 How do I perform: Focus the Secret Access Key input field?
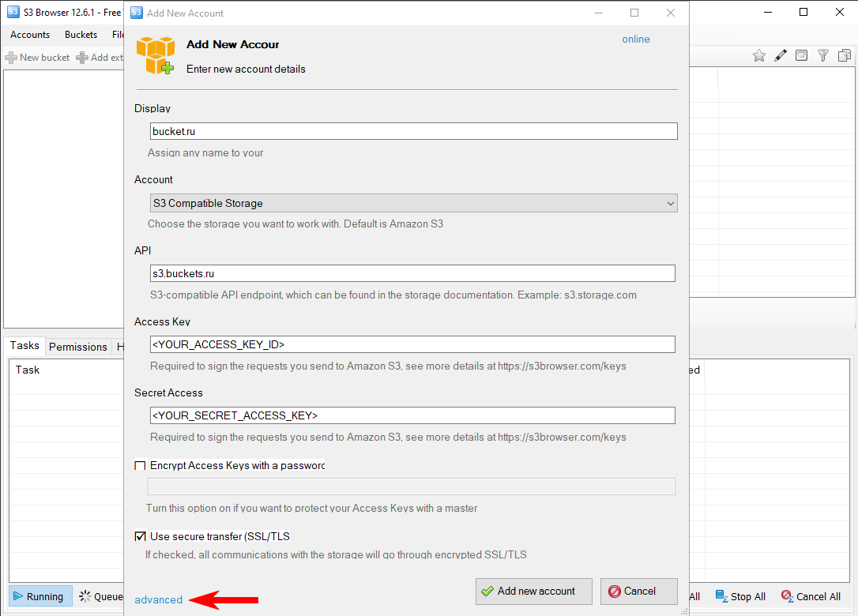click(412, 415)
